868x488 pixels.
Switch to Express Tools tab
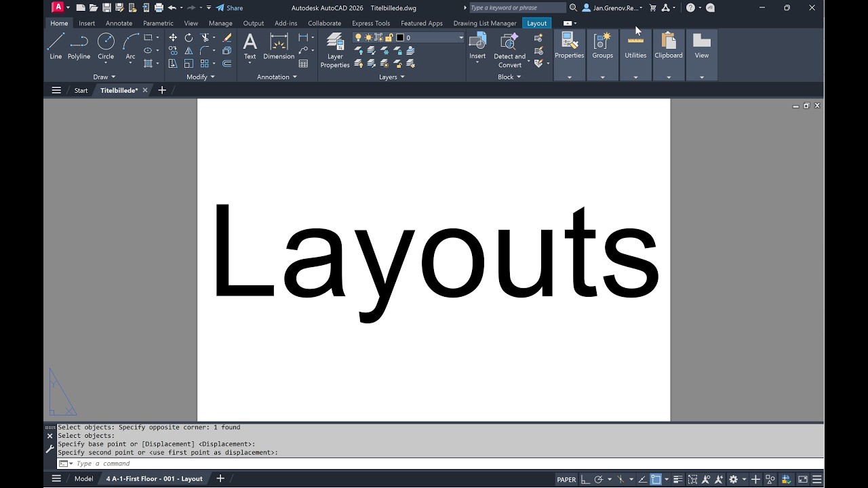(371, 23)
